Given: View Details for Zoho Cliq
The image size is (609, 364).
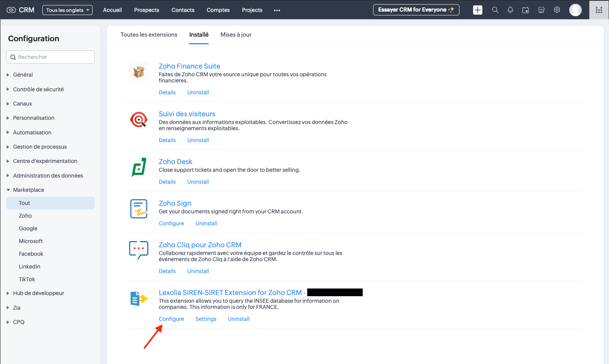Looking at the screenshot, I should (x=167, y=271).
